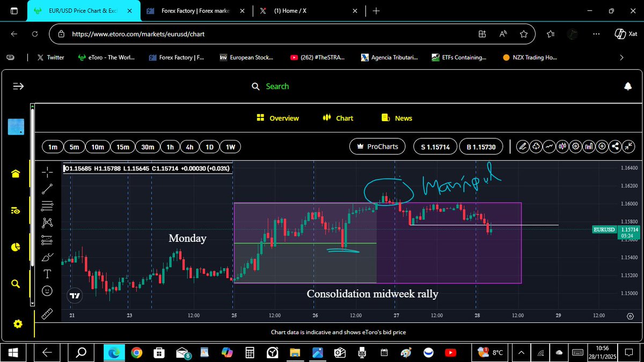Select the brush drawing tool
The height and width of the screenshot is (362, 644).
[48, 256]
